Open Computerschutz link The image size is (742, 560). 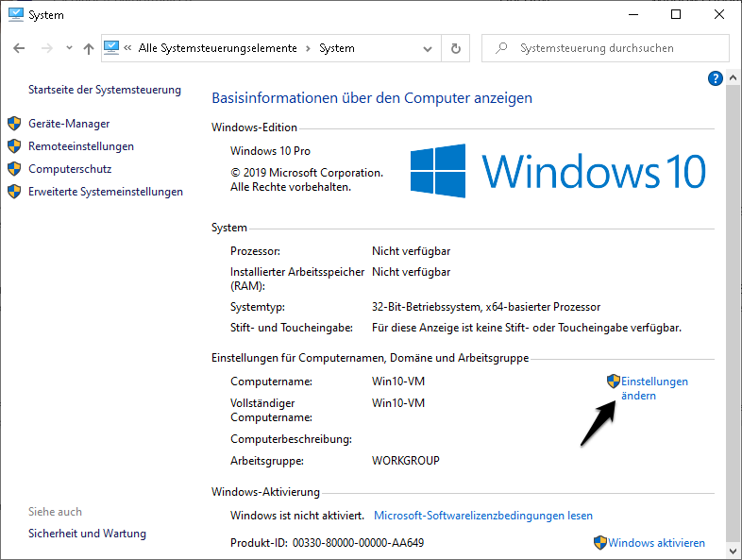pos(70,169)
